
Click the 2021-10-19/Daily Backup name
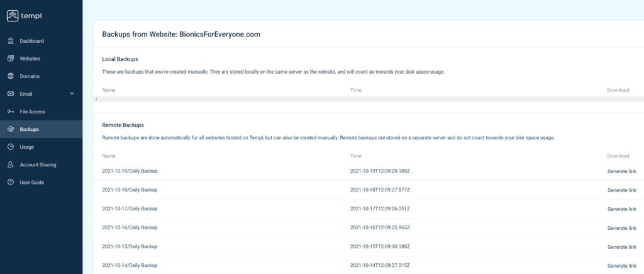[x=130, y=171]
